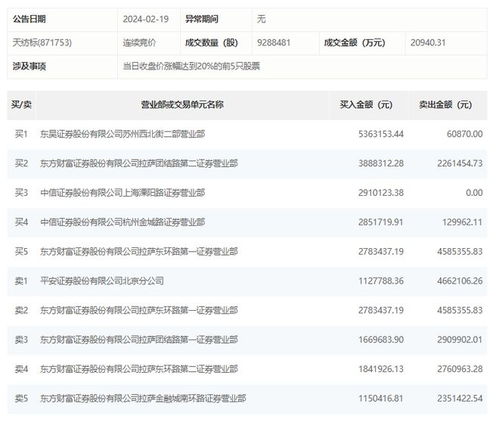Viewport: 499px width, 425px height.
Task: Select 东方财富证券拉萨团结路第二证券营业部 in row 买2
Action: 139,163
